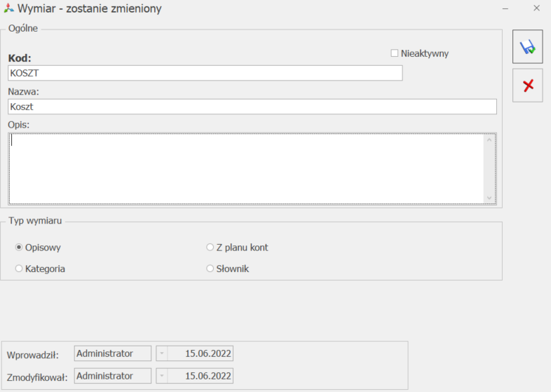Minimize the Wymiar window
This screenshot has width=551, height=392.
click(x=503, y=8)
